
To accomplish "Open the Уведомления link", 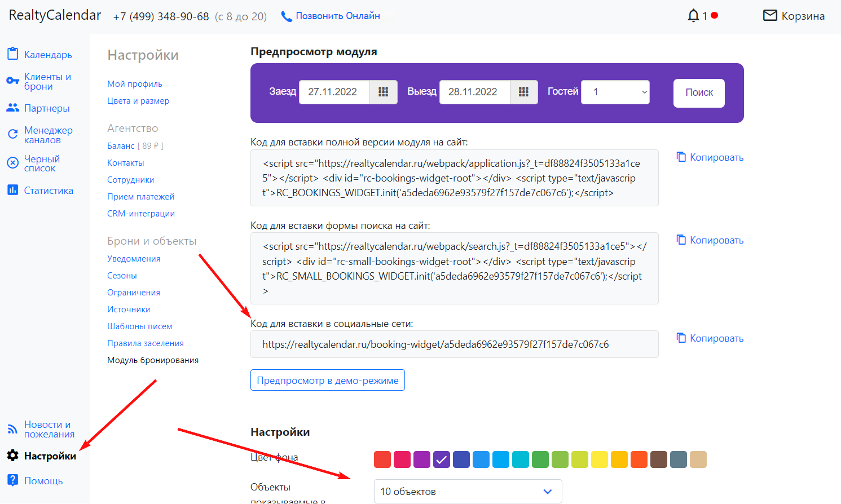I will 134,259.
